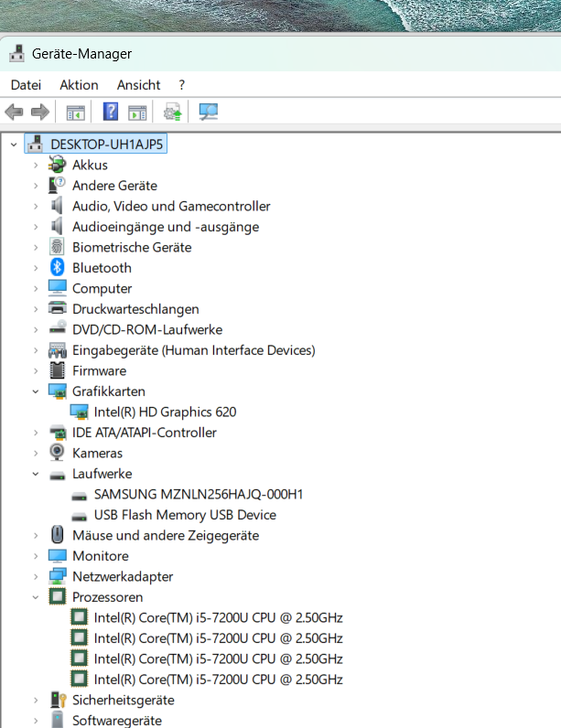Select the Monitore display icon
Screen dimensions: 561x728
coord(57,556)
